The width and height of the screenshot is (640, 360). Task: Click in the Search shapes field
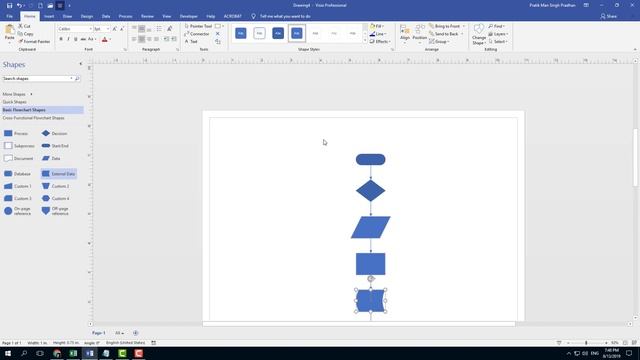(37, 78)
